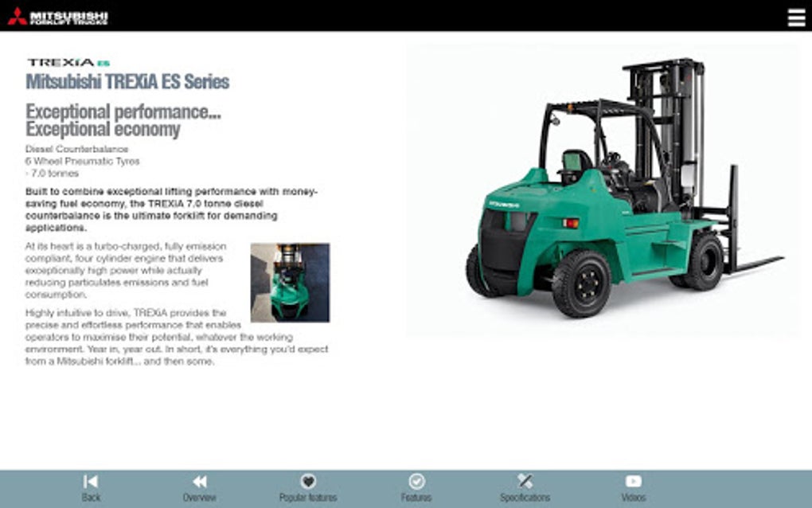
Task: Select 'Mitsubishi TREXiA ES Series' heading
Action: [127, 82]
